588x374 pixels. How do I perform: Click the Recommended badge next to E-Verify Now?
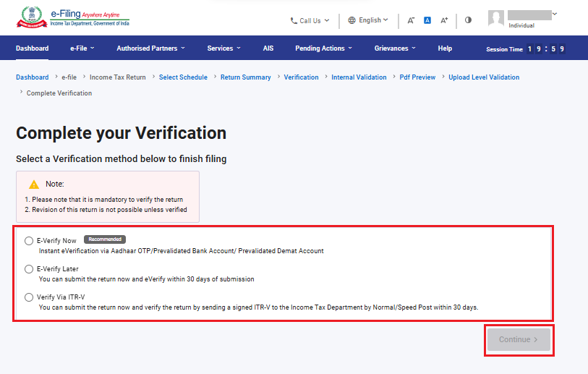point(105,239)
